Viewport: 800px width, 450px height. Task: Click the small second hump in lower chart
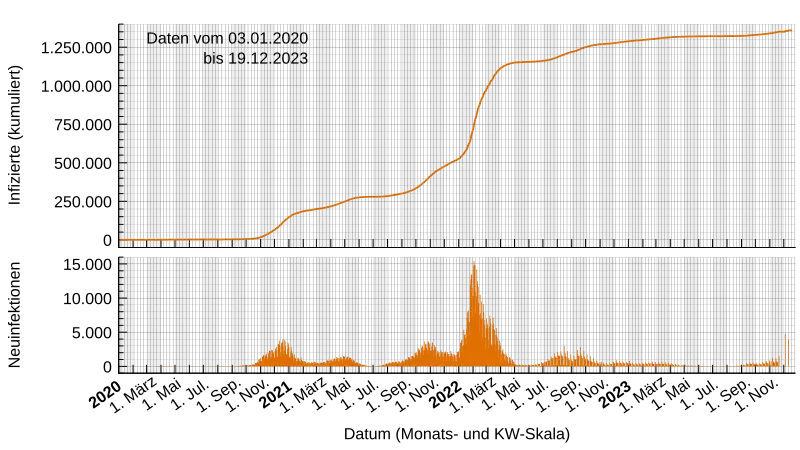pos(343,358)
